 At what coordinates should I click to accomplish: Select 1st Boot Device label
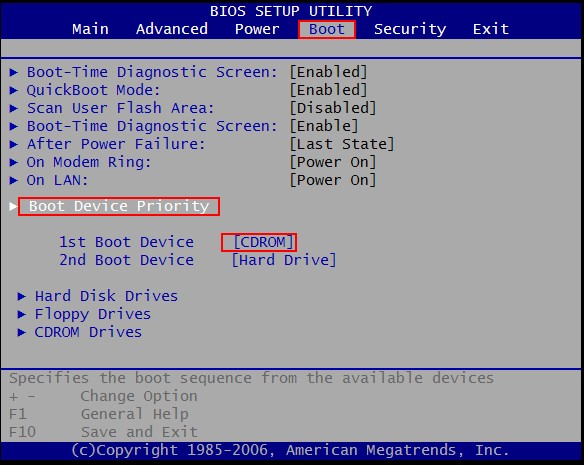pos(126,242)
